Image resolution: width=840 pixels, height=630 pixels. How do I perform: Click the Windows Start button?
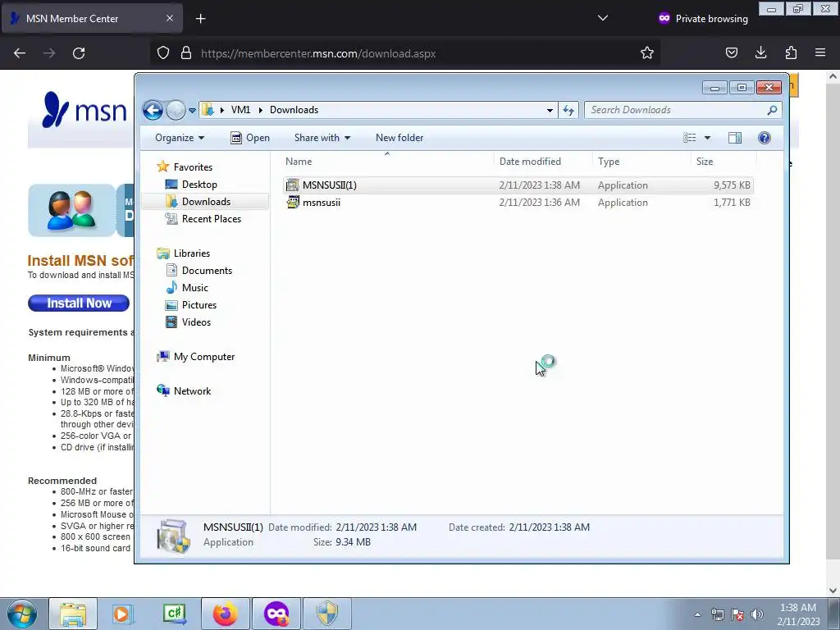[22, 614]
